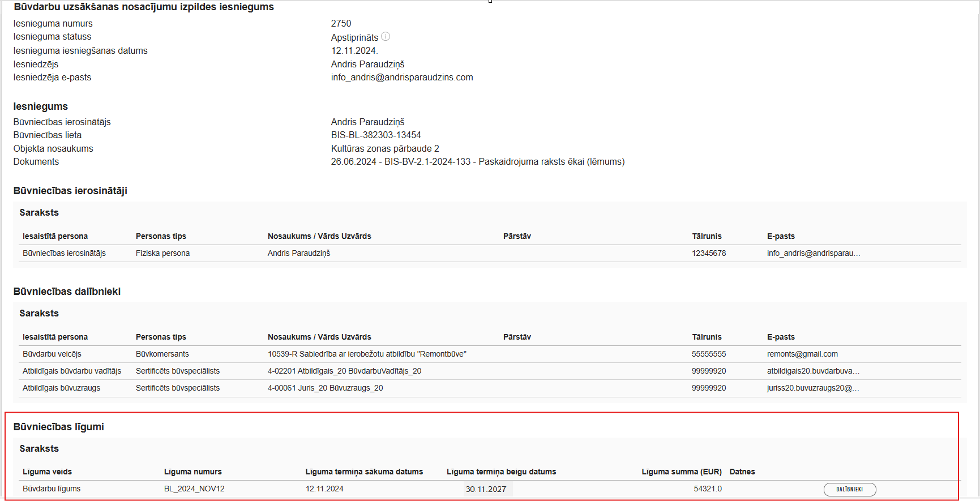Click the email juriss20.buvuzraugs20@…
Screen dimensions: 980x501
813,388
